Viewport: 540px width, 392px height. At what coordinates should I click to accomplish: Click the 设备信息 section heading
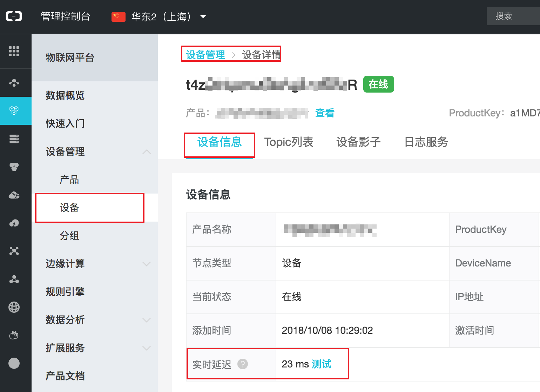click(208, 194)
